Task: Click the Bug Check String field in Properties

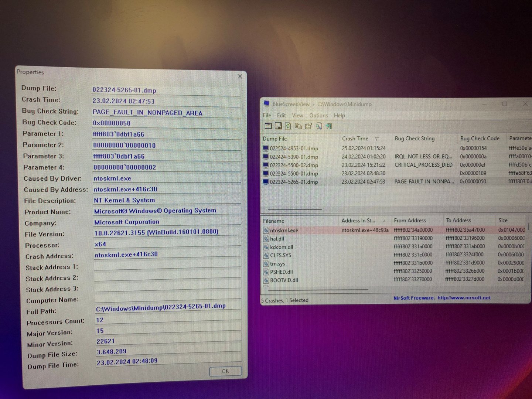Action: 166,113
